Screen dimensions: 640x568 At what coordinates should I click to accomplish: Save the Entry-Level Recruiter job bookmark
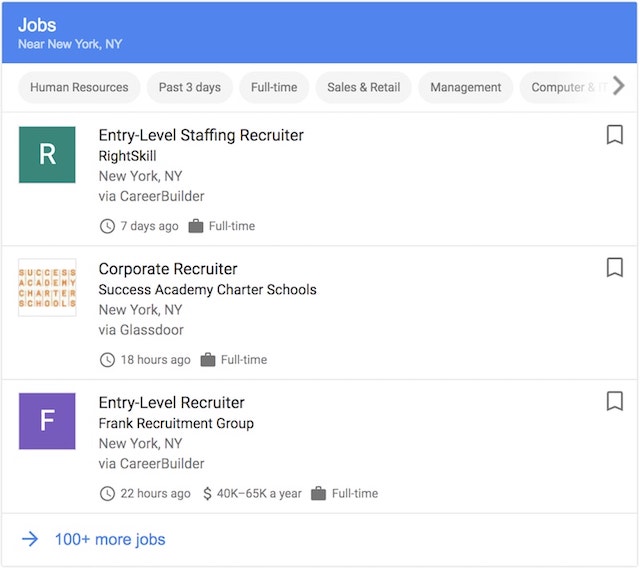614,401
